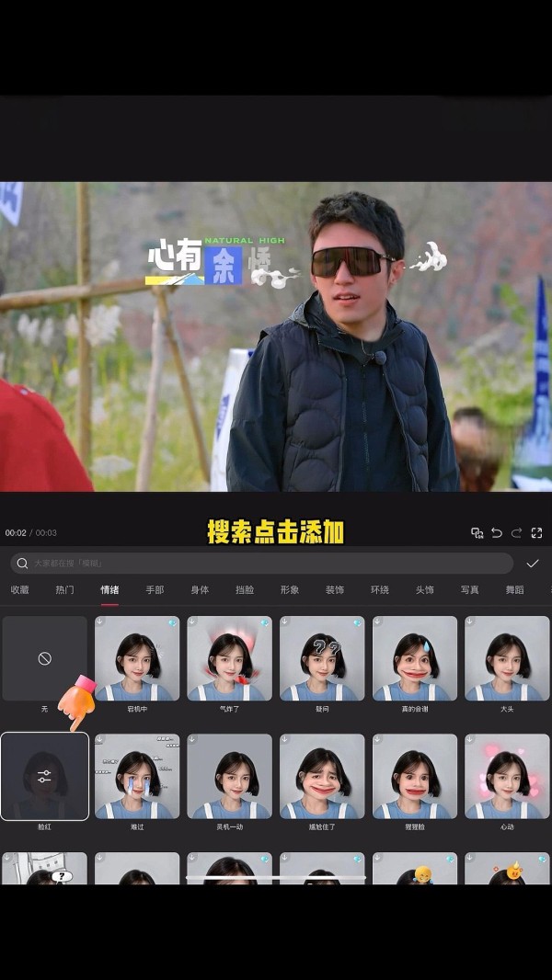Open fullscreen preview with expand icon
552x980 pixels.
(x=536, y=533)
